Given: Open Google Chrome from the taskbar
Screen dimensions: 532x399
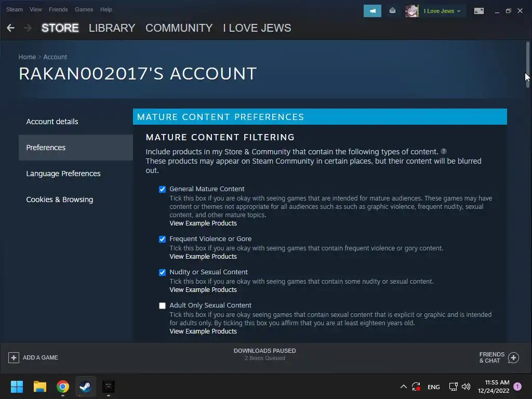Looking at the screenshot, I should [x=63, y=387].
